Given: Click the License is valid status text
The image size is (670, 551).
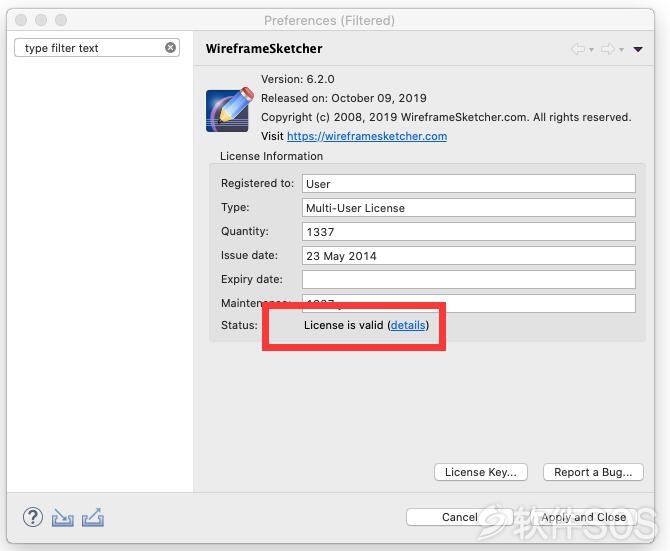Looking at the screenshot, I should coord(344,325).
